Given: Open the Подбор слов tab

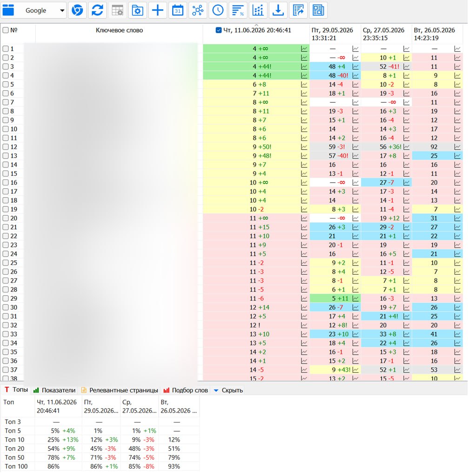Looking at the screenshot, I should pos(186,390).
